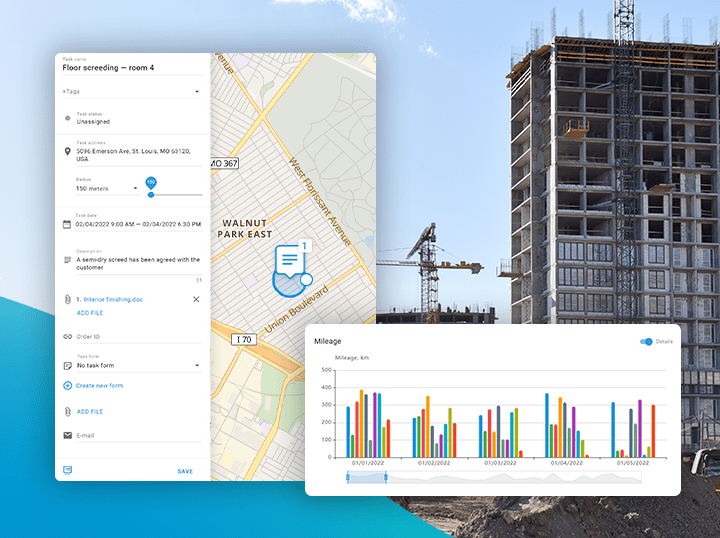Click the 01/01/2022 axis label
720x538 pixels.
pyautogui.click(x=368, y=463)
